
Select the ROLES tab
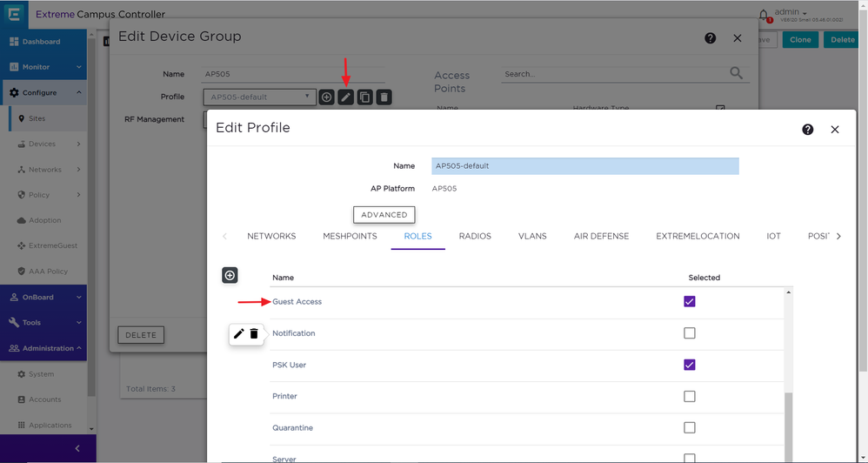418,236
